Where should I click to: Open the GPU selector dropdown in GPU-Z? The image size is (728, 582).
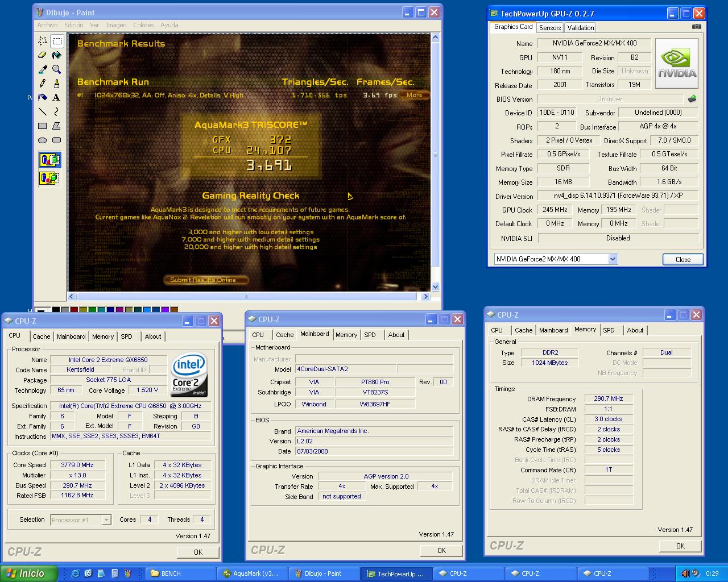click(613, 259)
